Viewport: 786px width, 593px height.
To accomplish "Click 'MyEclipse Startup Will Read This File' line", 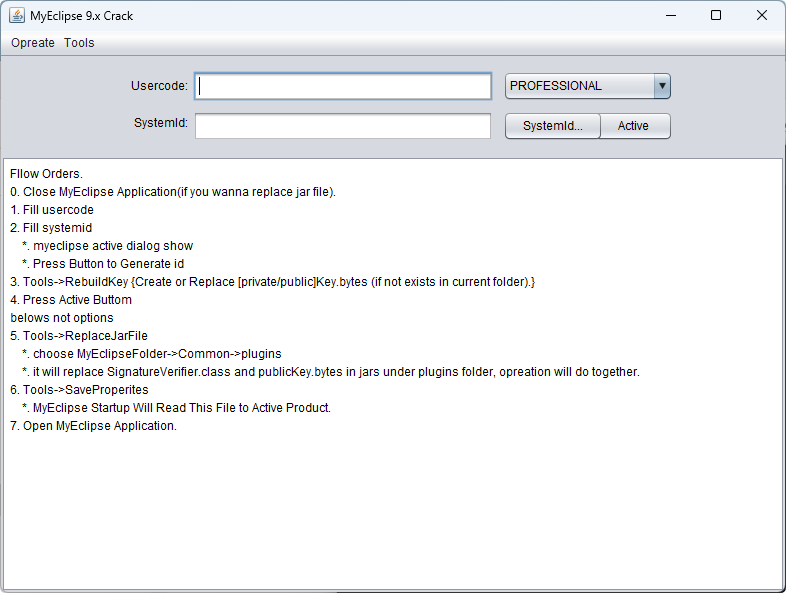I will click(x=176, y=408).
